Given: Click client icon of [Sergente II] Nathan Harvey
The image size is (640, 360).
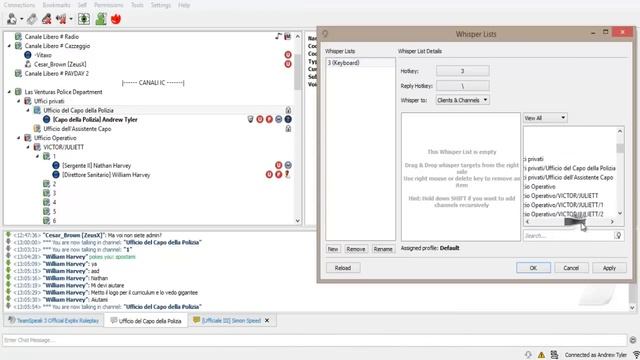Looking at the screenshot, I should tap(56, 165).
